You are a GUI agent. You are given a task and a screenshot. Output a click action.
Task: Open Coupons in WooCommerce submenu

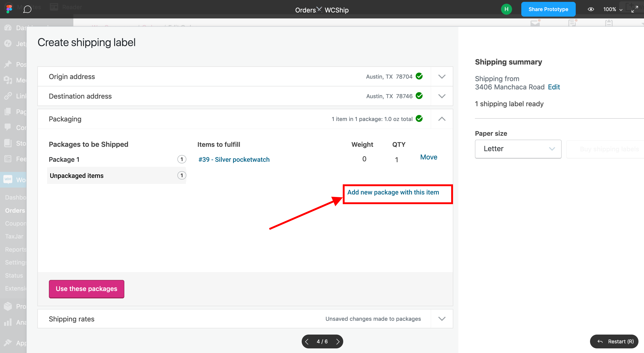(16, 223)
